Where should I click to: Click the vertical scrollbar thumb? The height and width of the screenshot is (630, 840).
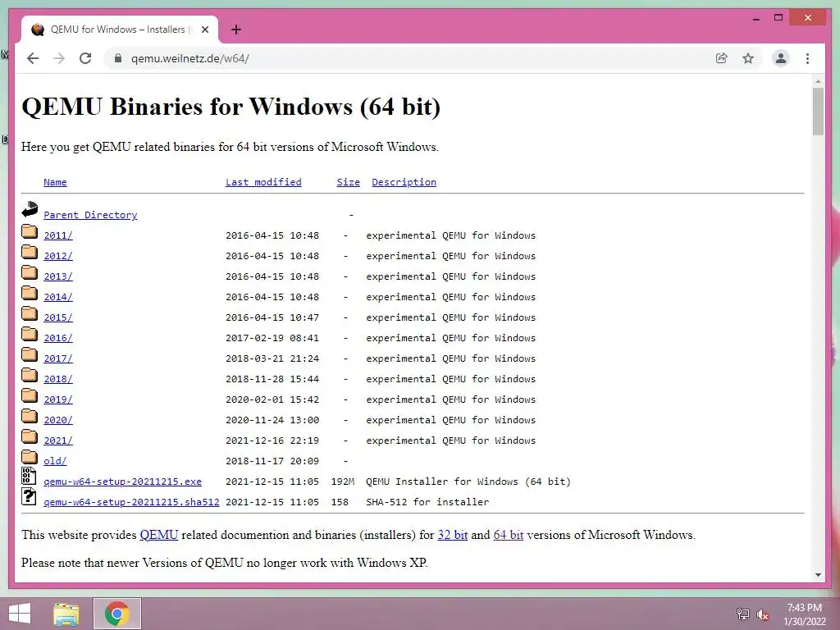click(x=818, y=112)
